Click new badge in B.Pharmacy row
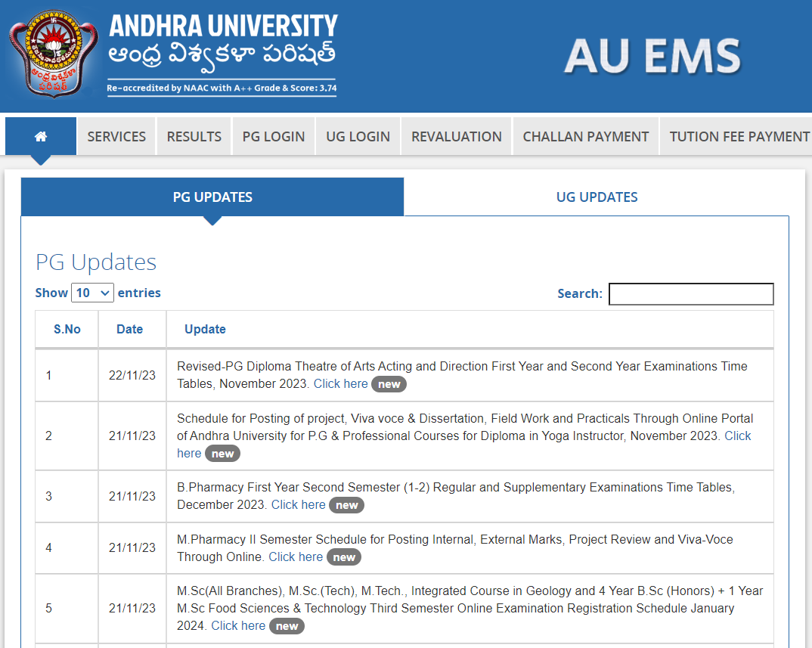The height and width of the screenshot is (648, 812). pyautogui.click(x=346, y=505)
